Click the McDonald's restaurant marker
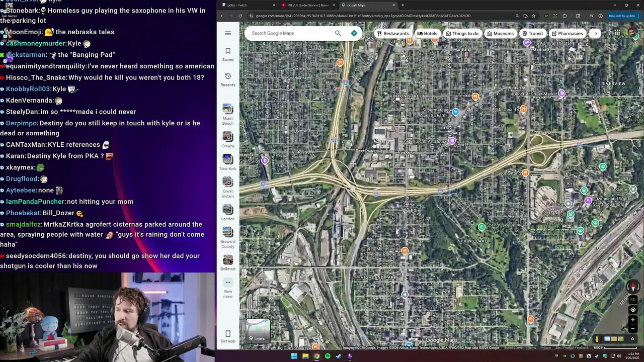Screen dimensions: 644x362 point(523,109)
